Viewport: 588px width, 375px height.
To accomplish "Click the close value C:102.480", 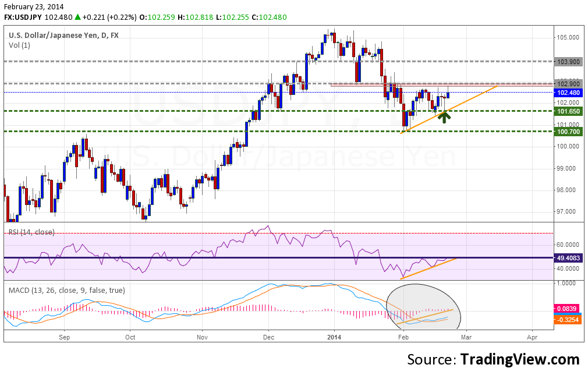I will (269, 17).
